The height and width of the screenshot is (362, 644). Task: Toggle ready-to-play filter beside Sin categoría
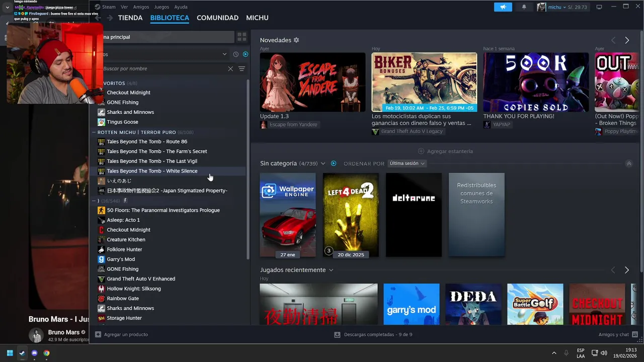tap(334, 163)
